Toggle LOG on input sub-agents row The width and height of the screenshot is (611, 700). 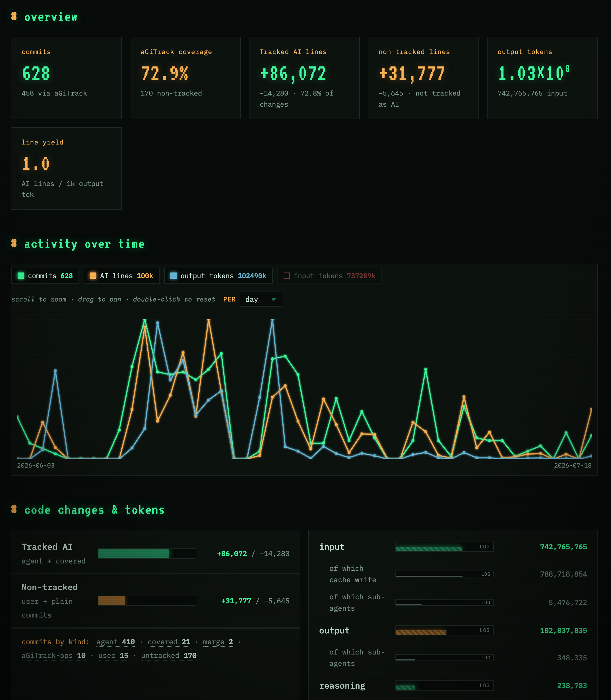click(x=486, y=602)
